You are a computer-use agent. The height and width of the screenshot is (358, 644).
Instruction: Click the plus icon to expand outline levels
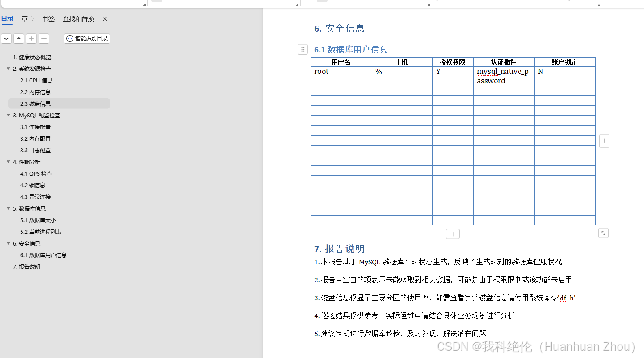click(31, 39)
